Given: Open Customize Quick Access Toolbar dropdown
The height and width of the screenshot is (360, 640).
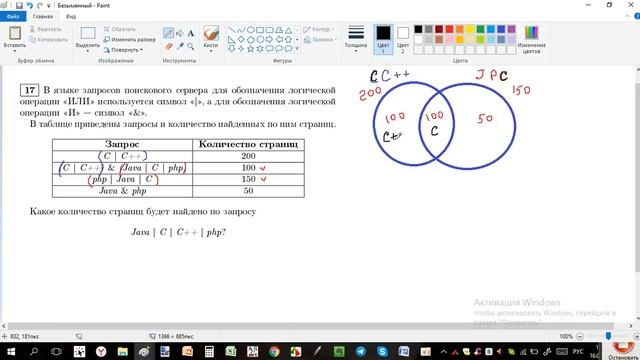Looking at the screenshot, I should tap(49, 6).
